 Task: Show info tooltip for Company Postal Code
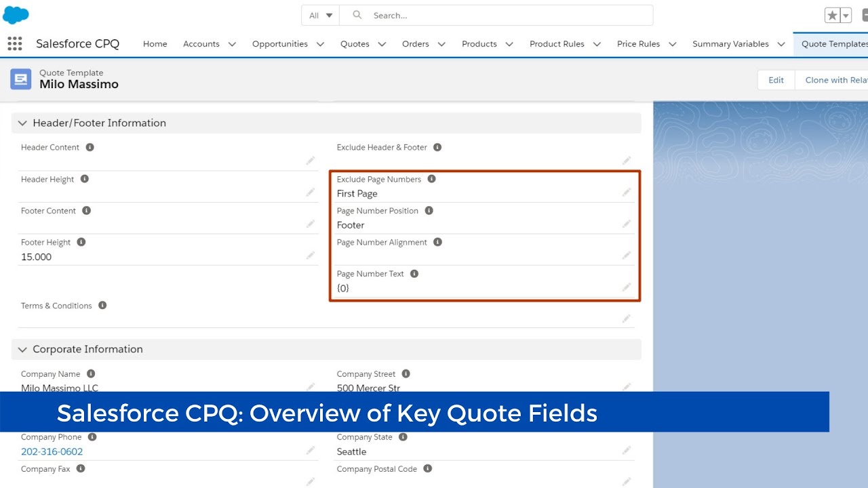428,468
